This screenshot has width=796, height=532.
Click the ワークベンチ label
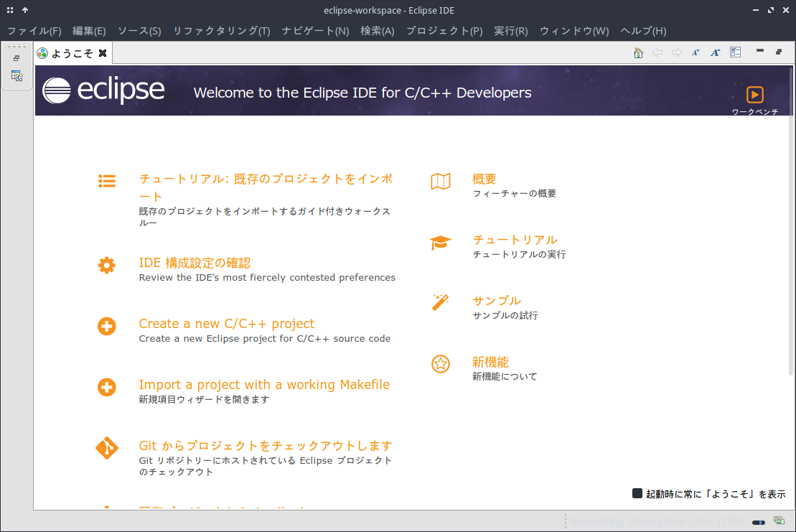click(x=755, y=112)
